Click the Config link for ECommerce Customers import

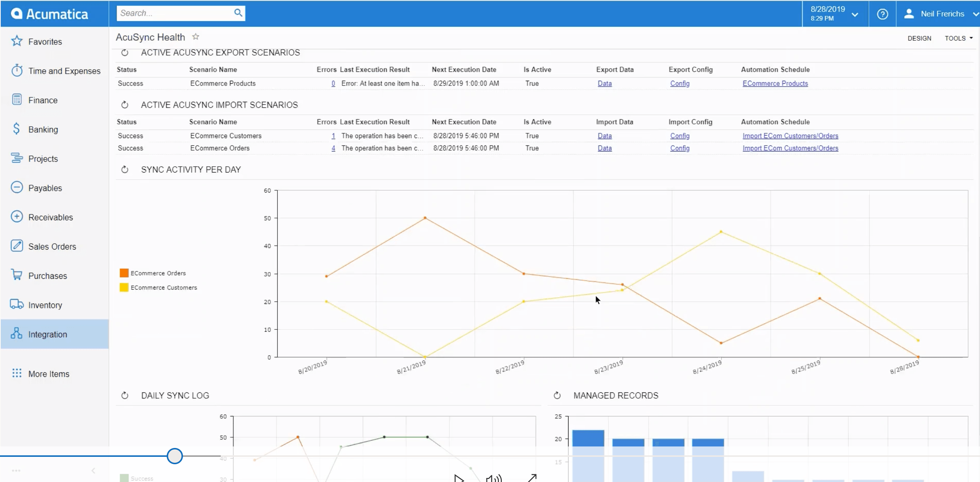coord(680,135)
